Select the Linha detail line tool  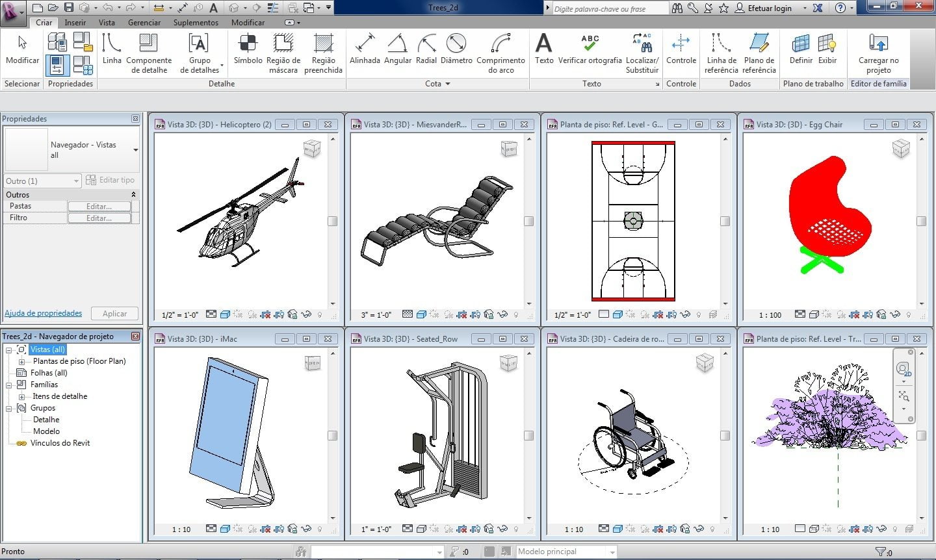pos(112,50)
